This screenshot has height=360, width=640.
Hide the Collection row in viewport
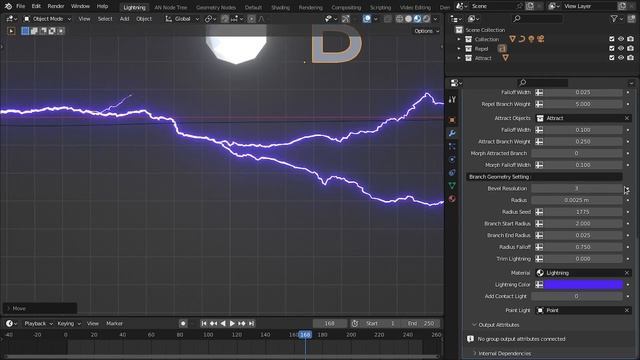621,39
